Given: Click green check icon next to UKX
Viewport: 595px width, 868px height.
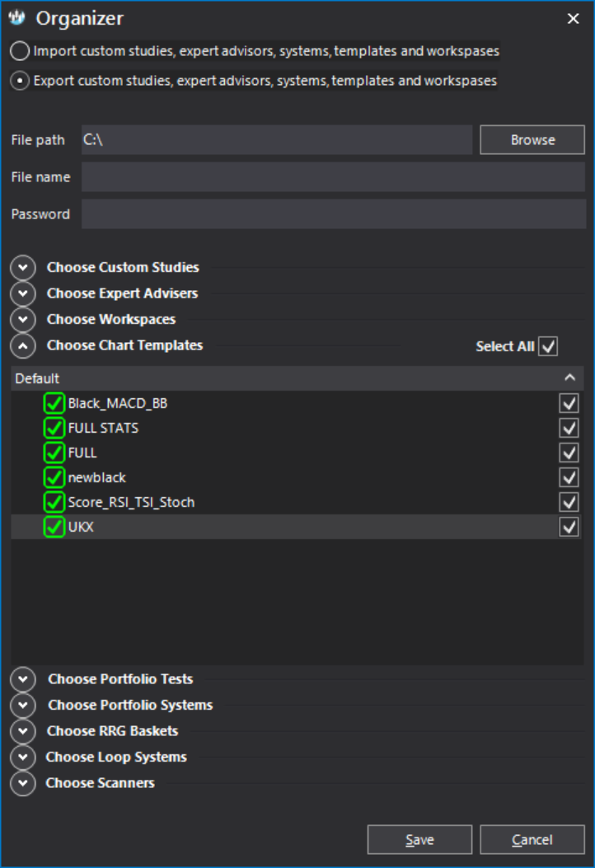Looking at the screenshot, I should click(54, 527).
